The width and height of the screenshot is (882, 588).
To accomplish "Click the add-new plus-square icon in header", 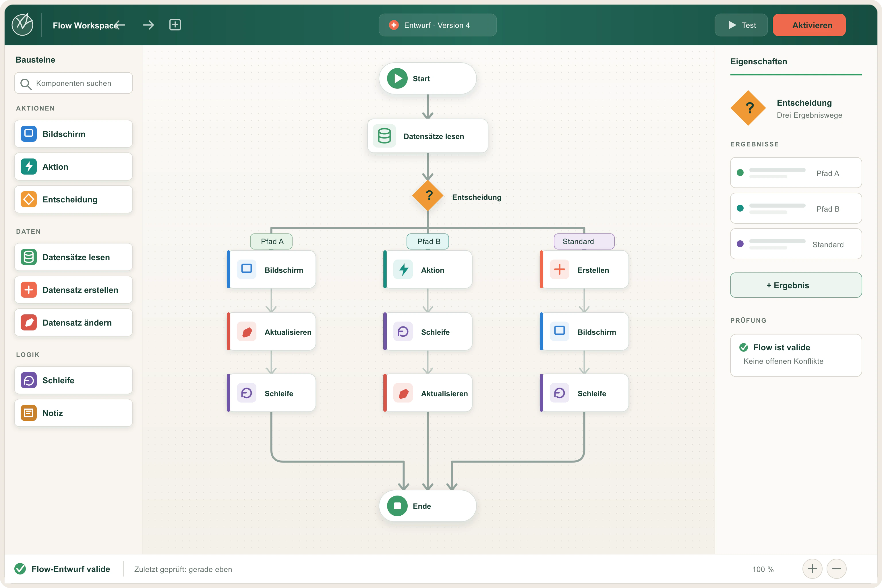I will click(x=175, y=25).
